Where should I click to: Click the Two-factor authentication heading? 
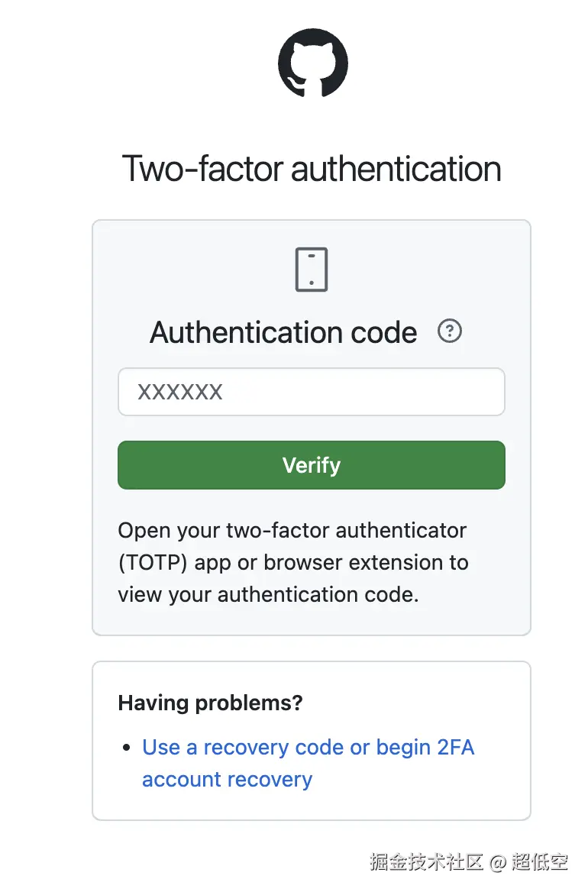pos(312,168)
